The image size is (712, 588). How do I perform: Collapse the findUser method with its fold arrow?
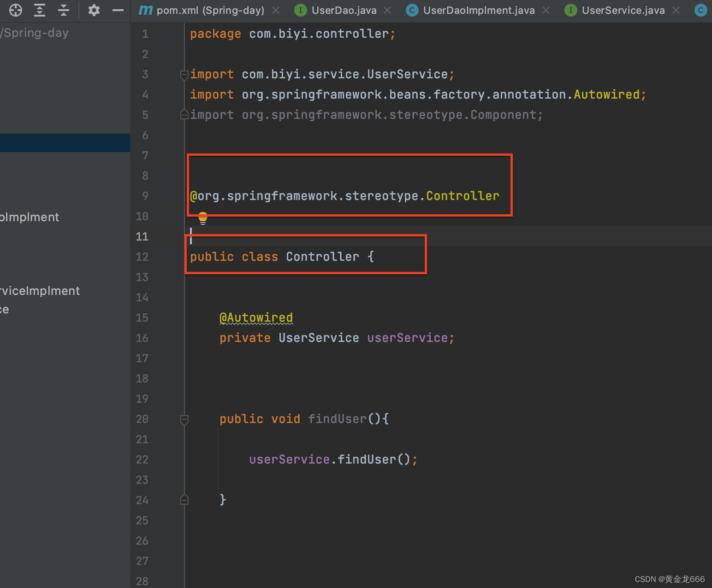click(184, 419)
